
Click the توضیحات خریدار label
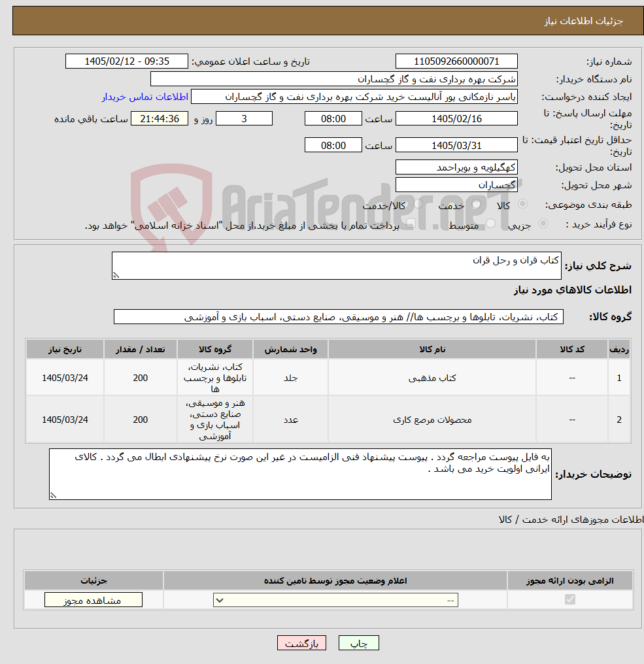coord(593,474)
